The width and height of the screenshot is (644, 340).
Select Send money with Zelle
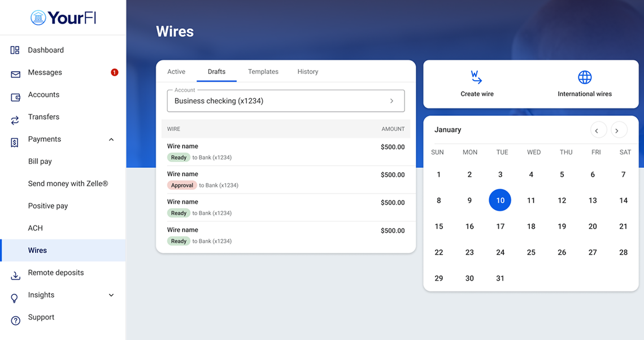[x=68, y=184]
